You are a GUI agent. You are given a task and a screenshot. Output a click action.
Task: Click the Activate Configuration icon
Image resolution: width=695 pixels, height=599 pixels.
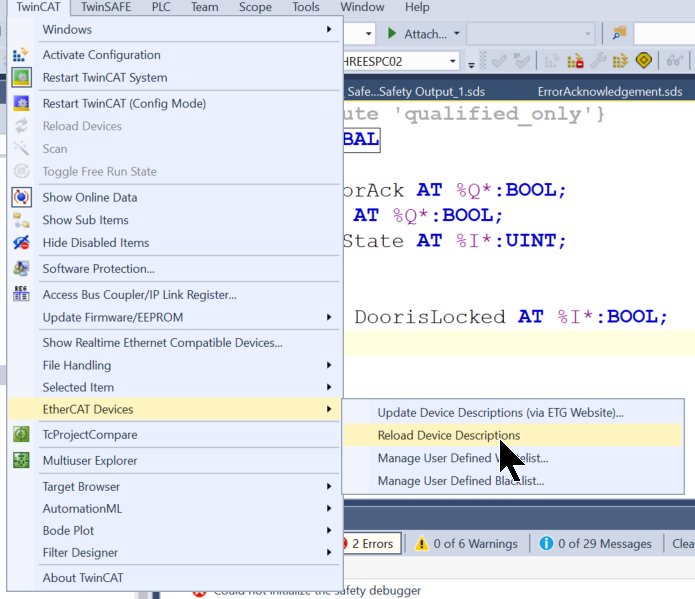[20, 55]
